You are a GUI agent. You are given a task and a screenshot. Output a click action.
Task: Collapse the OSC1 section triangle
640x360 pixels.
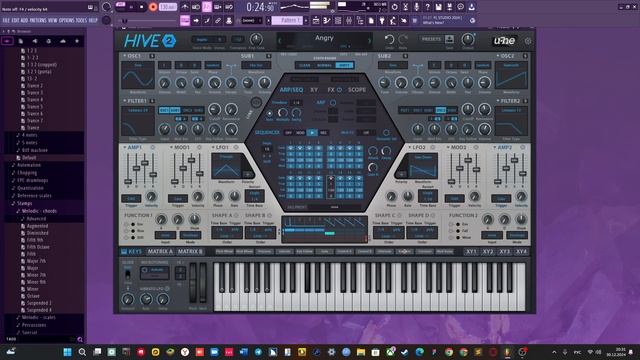coord(125,56)
